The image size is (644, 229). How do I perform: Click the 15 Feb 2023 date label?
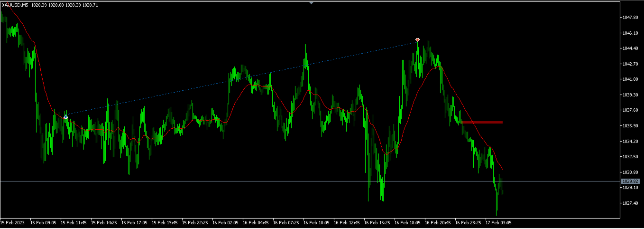pyautogui.click(x=12, y=222)
